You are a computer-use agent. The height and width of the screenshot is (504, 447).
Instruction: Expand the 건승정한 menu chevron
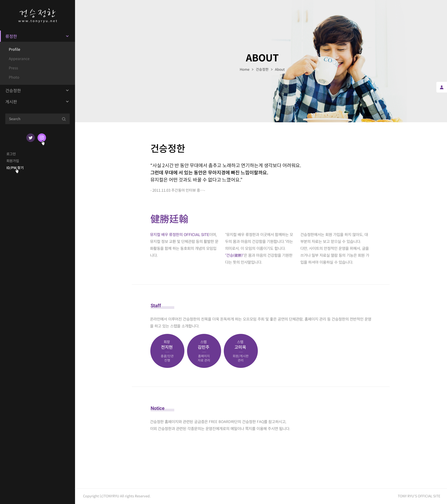click(67, 90)
